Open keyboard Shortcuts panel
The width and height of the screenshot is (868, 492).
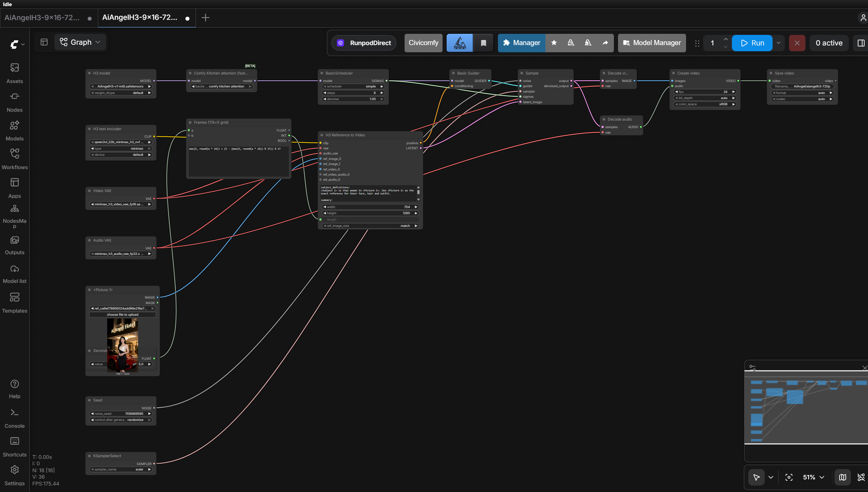[14, 447]
